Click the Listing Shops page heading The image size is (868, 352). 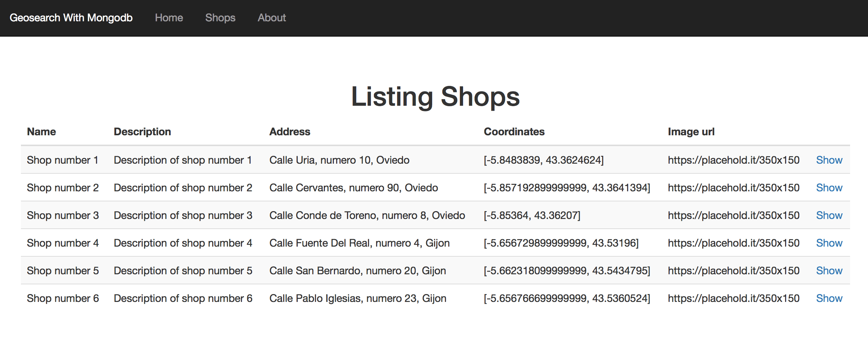[x=435, y=96]
